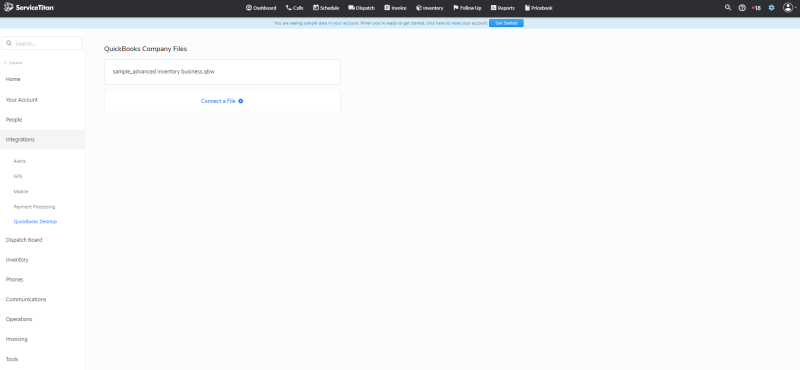Open Payment Processing settings

[x=34, y=207]
